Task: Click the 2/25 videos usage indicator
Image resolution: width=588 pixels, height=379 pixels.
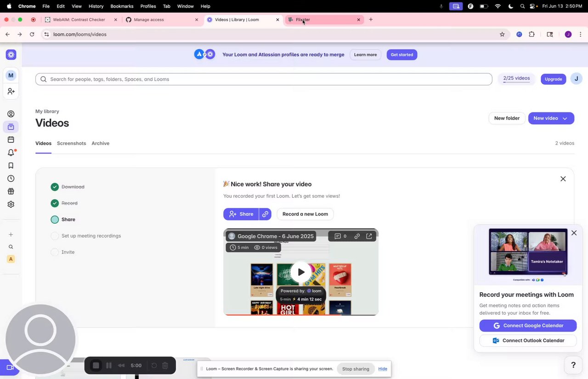Action: pos(516,79)
